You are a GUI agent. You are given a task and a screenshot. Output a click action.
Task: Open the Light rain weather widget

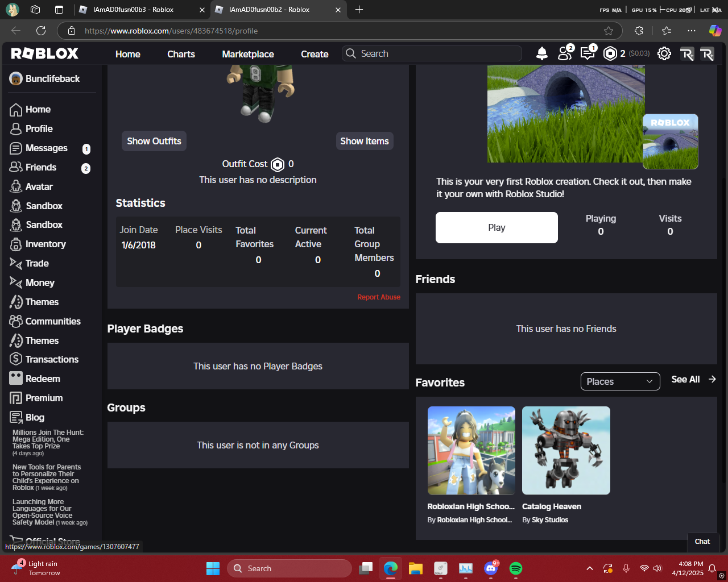[x=35, y=568]
